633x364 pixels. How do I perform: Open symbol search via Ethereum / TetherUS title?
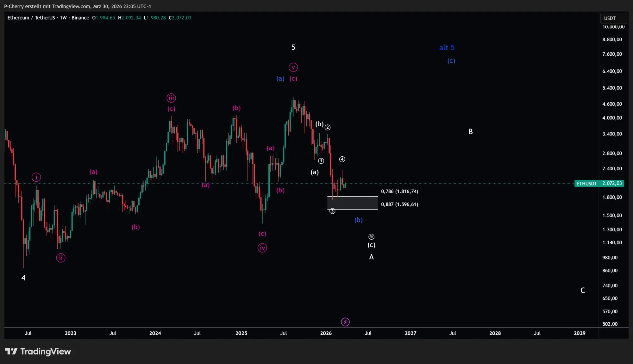pyautogui.click(x=32, y=18)
